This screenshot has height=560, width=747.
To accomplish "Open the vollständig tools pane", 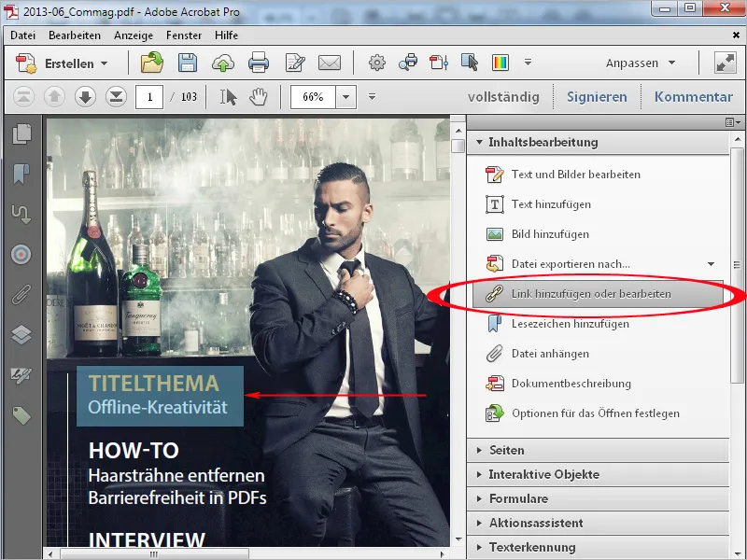I will click(503, 97).
